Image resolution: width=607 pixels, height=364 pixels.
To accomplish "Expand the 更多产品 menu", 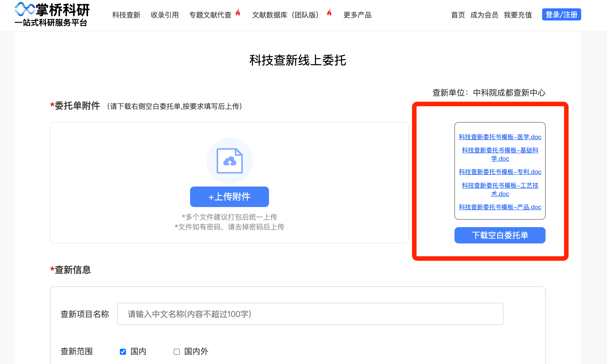I will pyautogui.click(x=357, y=15).
